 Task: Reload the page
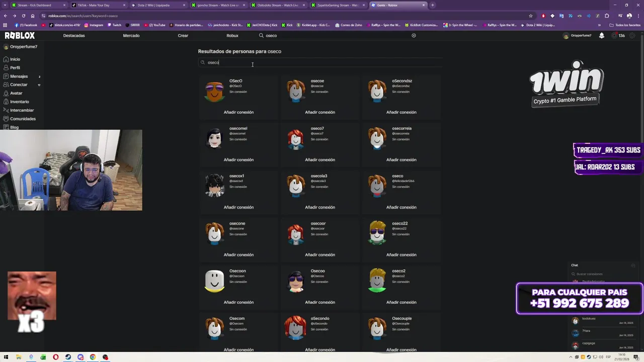[x=23, y=16]
